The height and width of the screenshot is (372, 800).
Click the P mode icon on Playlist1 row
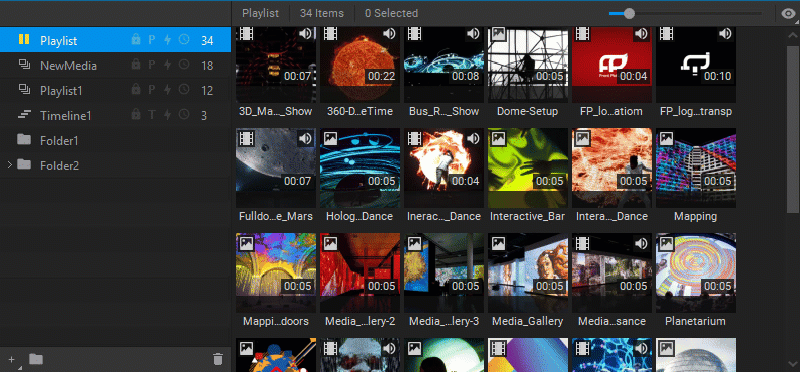point(152,90)
